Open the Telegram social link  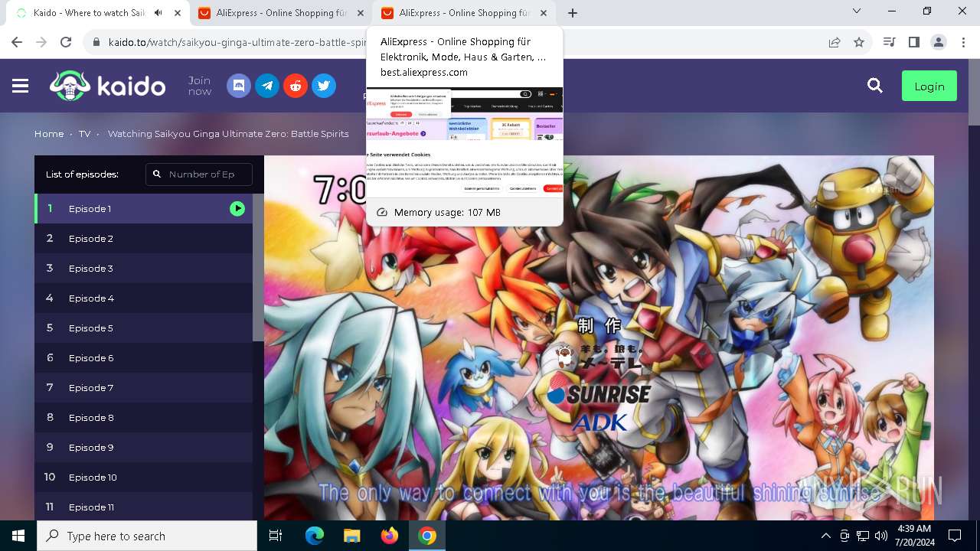click(x=267, y=86)
